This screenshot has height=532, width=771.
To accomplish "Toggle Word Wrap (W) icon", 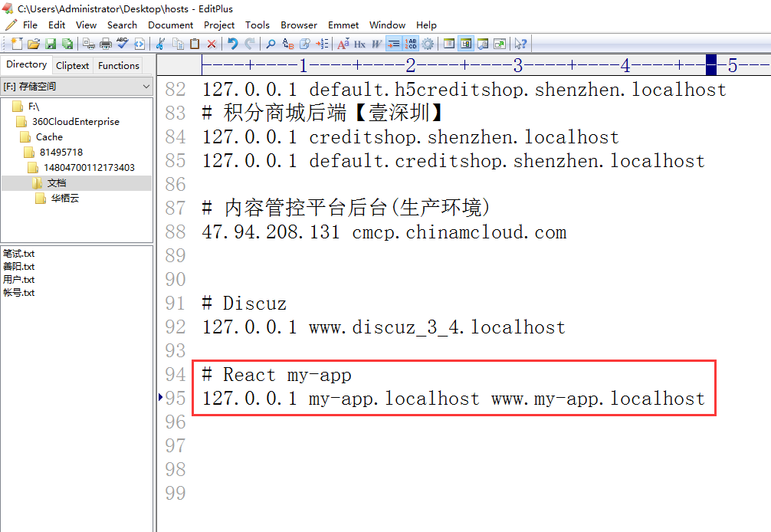I will coord(376,44).
